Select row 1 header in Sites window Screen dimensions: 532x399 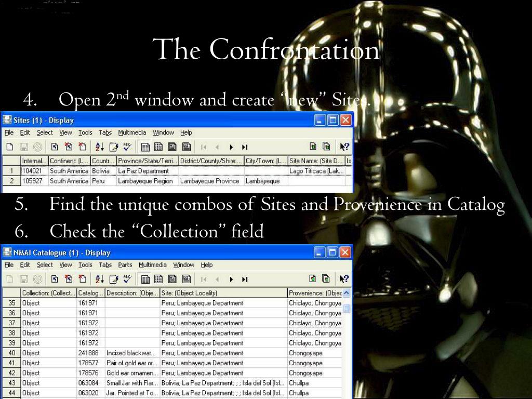11,170
